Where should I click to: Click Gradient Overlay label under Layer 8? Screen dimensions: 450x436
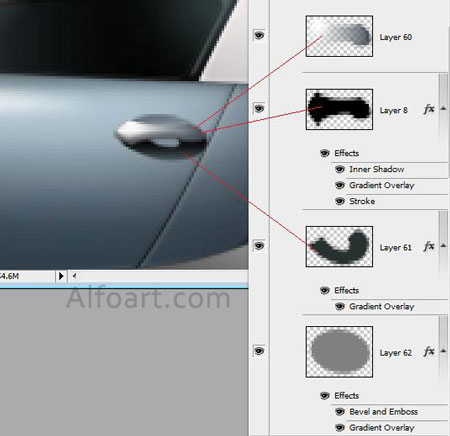point(382,185)
